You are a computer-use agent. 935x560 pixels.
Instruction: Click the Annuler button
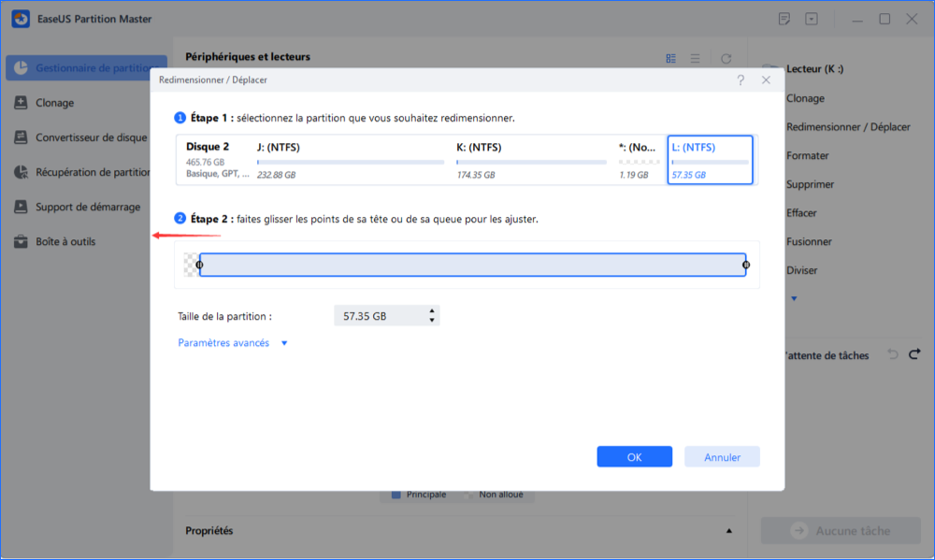(722, 457)
